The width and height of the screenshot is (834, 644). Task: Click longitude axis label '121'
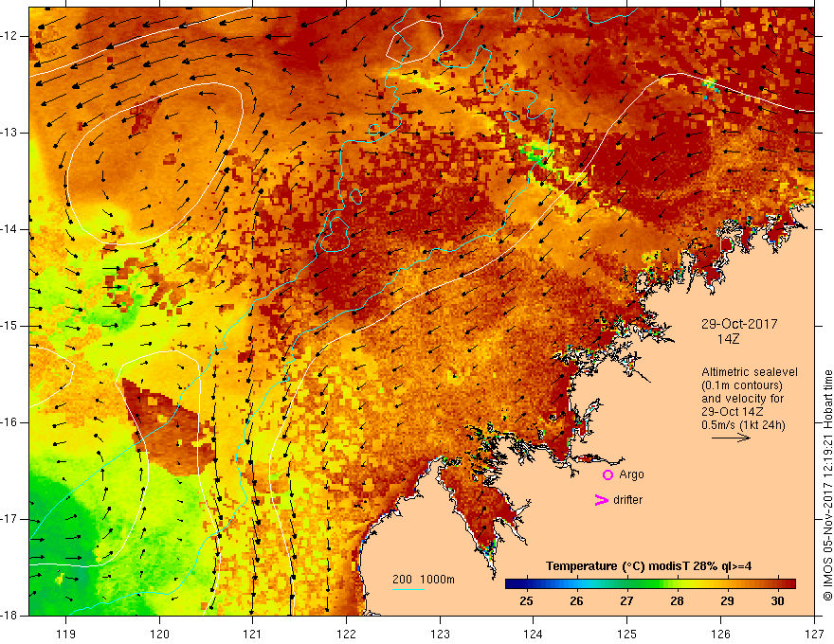[x=253, y=634]
